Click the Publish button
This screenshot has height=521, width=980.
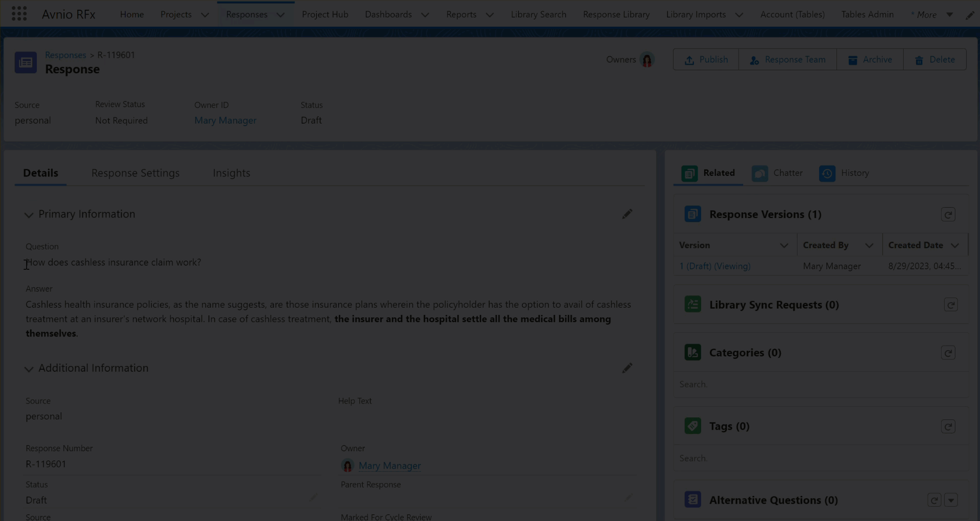click(706, 59)
